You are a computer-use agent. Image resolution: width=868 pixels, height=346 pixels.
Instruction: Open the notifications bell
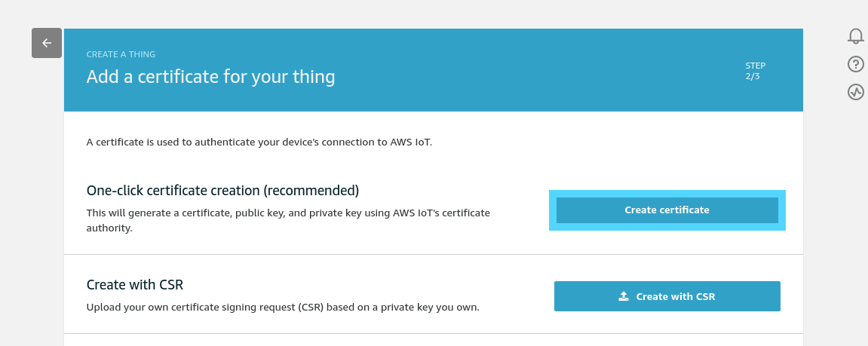(855, 35)
